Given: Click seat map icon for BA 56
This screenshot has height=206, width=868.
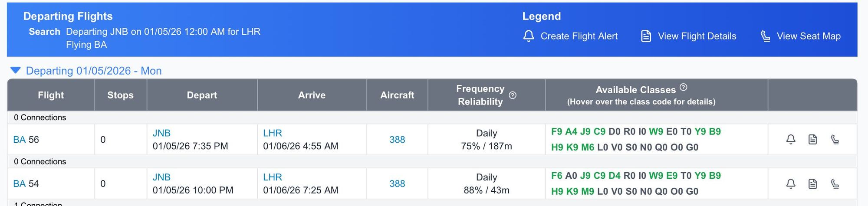Looking at the screenshot, I should point(835,139).
